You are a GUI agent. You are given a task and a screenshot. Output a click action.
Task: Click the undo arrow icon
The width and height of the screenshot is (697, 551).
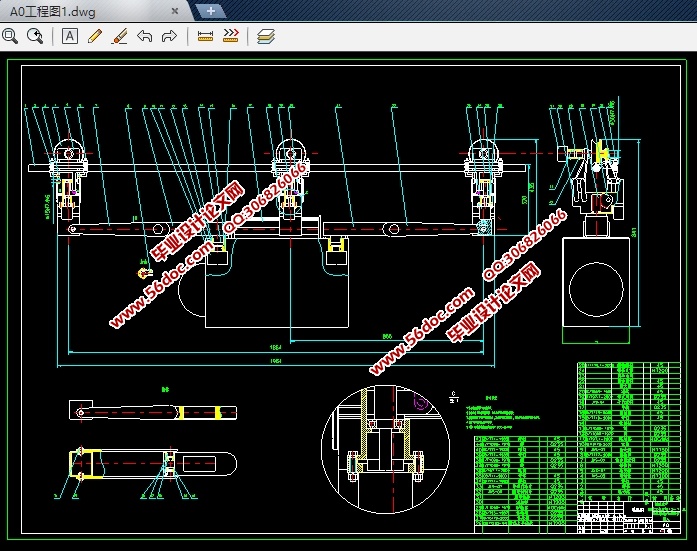point(144,36)
